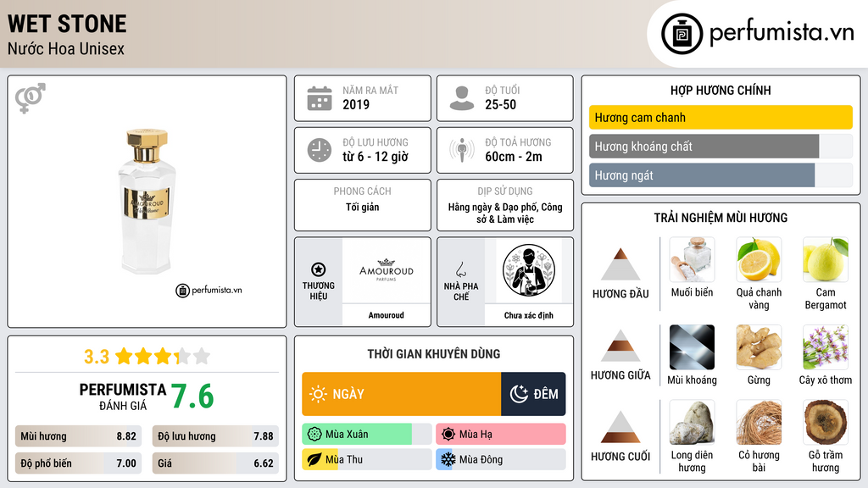Click the clock icon for Độ lưu hương

(320, 150)
